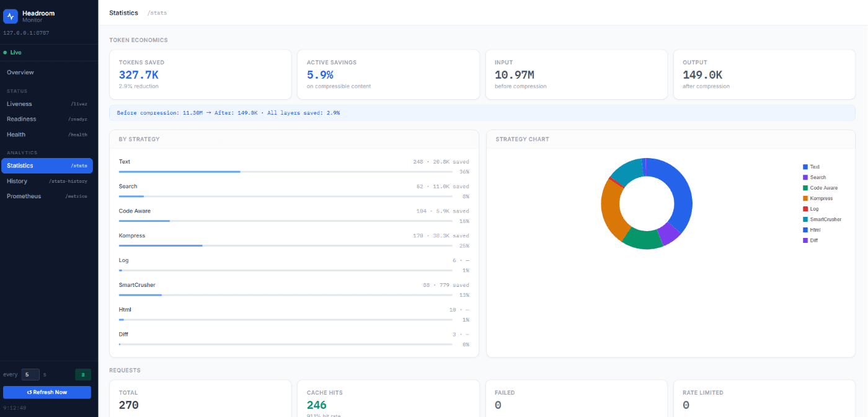The width and height of the screenshot is (868, 417).
Task: Toggle the green auto-refresh pause button
Action: [x=83, y=374]
